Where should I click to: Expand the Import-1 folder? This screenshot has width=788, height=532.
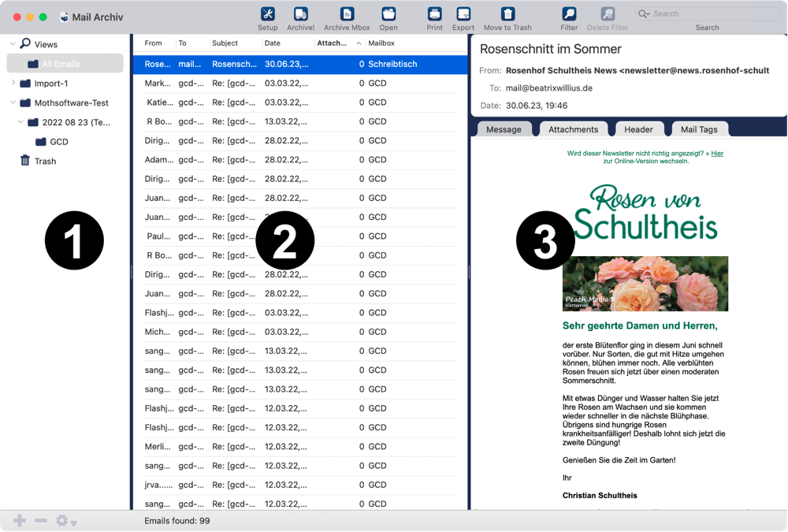click(x=13, y=83)
